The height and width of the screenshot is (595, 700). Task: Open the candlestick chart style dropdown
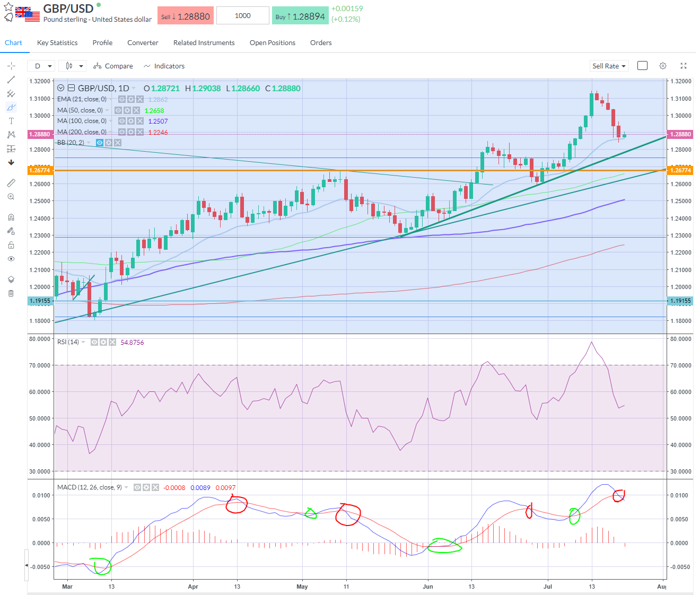coord(74,66)
